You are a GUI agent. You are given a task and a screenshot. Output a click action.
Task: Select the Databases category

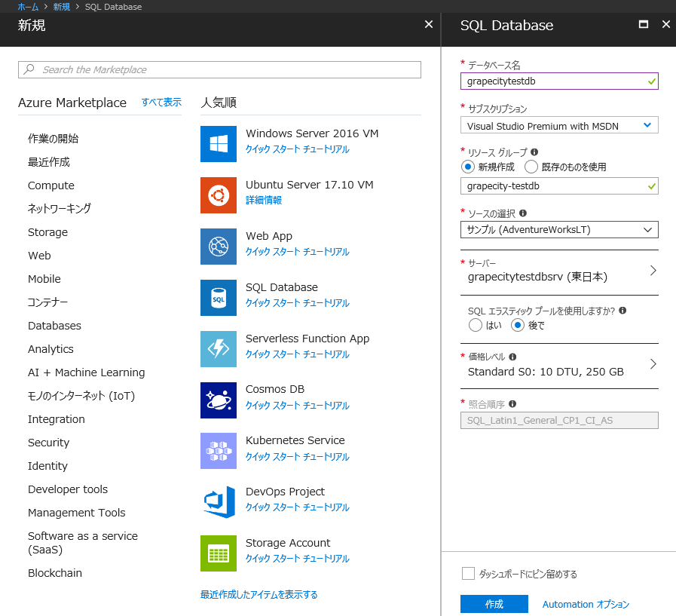click(x=54, y=326)
